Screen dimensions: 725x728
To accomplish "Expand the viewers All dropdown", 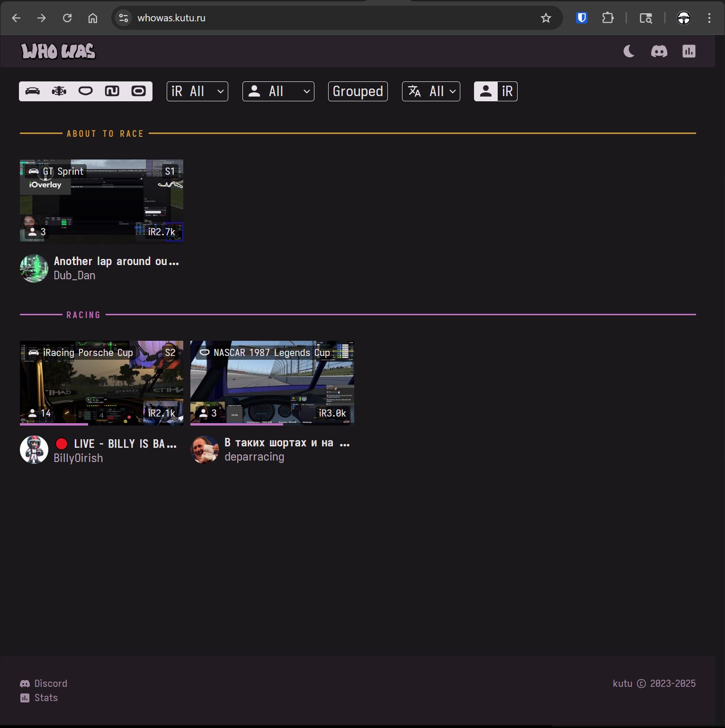I will pyautogui.click(x=278, y=91).
